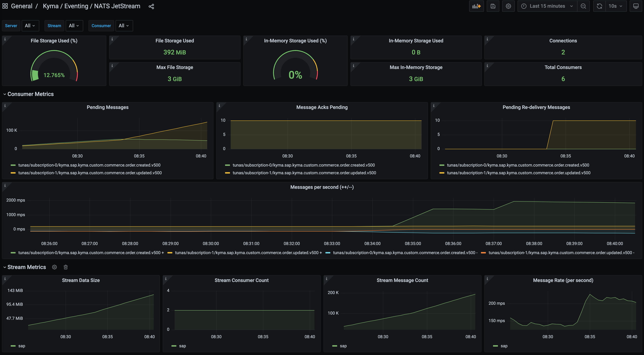
Task: Open the Server variable All dropdown
Action: (x=30, y=26)
